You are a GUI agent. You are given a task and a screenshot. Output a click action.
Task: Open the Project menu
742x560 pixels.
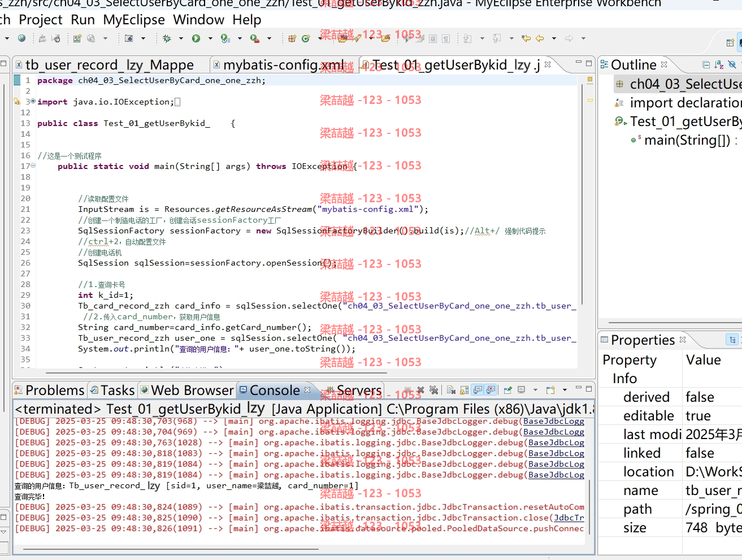coord(41,20)
